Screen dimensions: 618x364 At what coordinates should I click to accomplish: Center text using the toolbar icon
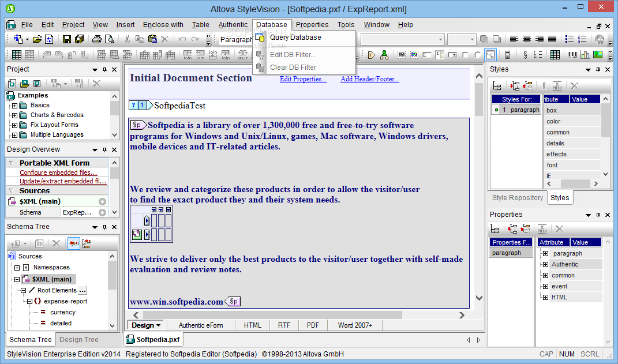(x=527, y=39)
